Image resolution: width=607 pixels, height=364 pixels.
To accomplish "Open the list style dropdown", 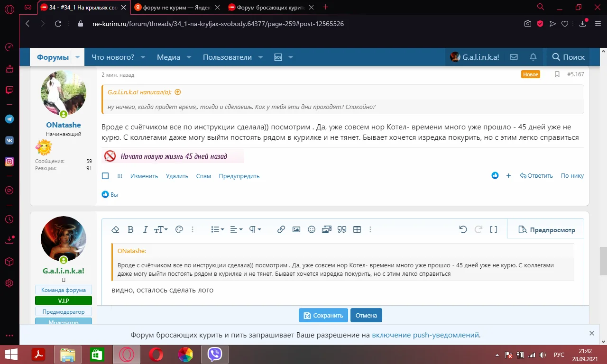I will (216, 229).
